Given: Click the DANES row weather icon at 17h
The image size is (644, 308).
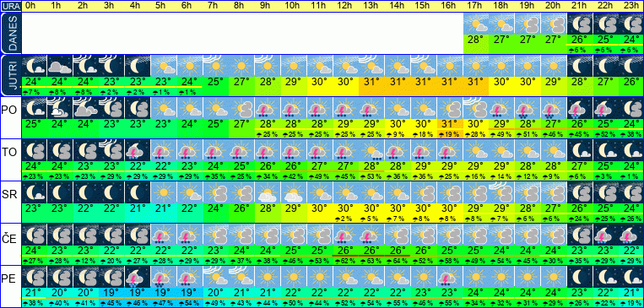Looking at the screenshot, I should pyautogui.click(x=476, y=24).
